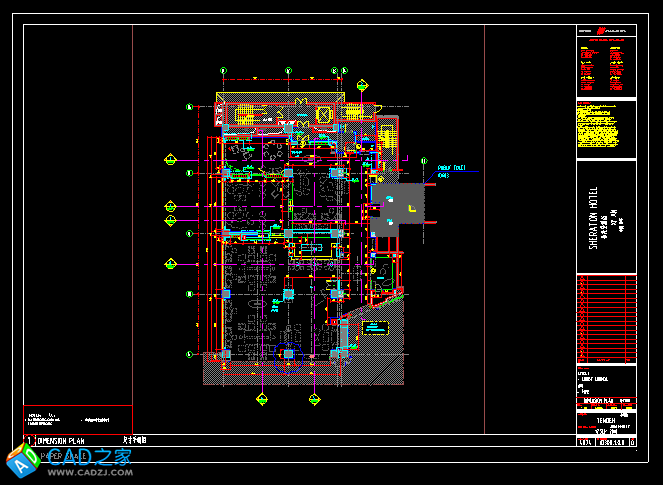The height and width of the screenshot is (485, 663).
Task: Click the notes box above the drawing title
Action: 77,418
